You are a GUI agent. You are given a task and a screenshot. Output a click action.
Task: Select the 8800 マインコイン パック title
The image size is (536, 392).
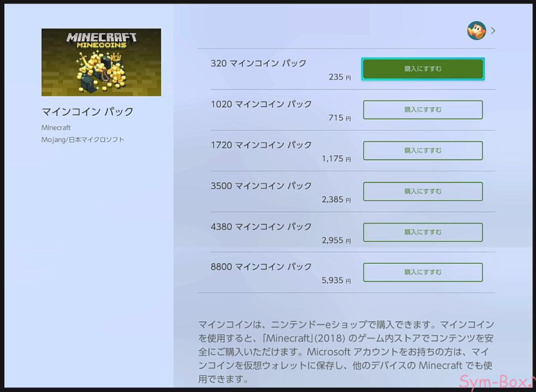pos(261,266)
